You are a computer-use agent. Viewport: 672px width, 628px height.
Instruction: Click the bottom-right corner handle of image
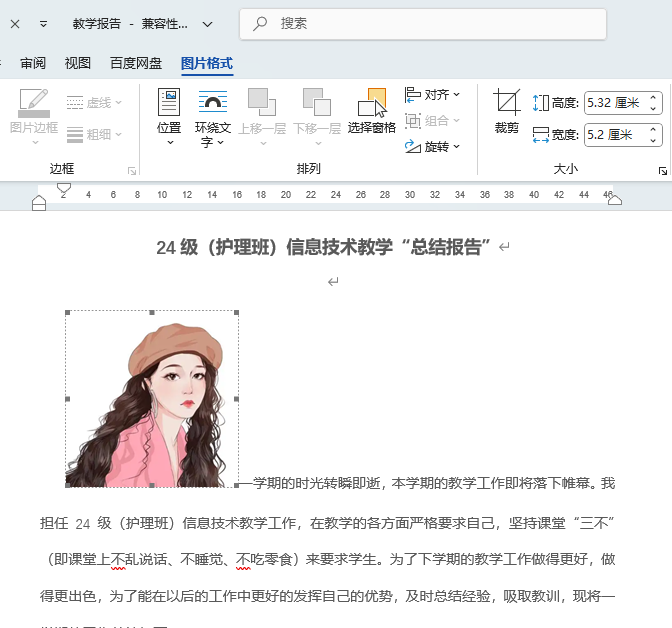tap(237, 485)
